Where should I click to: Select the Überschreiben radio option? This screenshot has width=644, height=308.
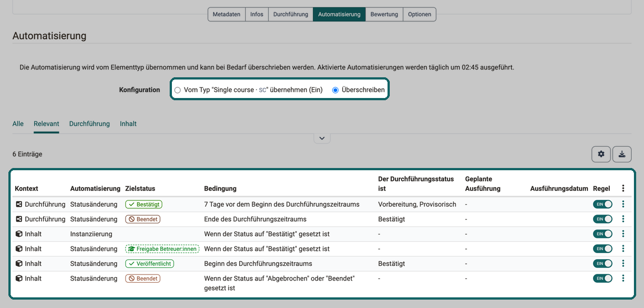335,90
